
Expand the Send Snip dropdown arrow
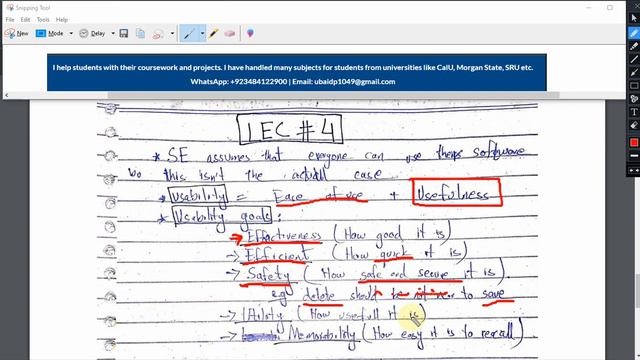tap(172, 33)
